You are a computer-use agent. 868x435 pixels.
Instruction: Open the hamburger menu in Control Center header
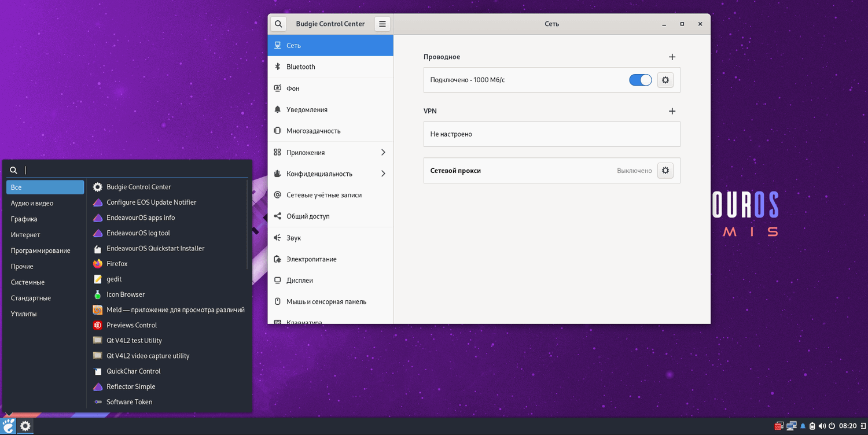382,24
